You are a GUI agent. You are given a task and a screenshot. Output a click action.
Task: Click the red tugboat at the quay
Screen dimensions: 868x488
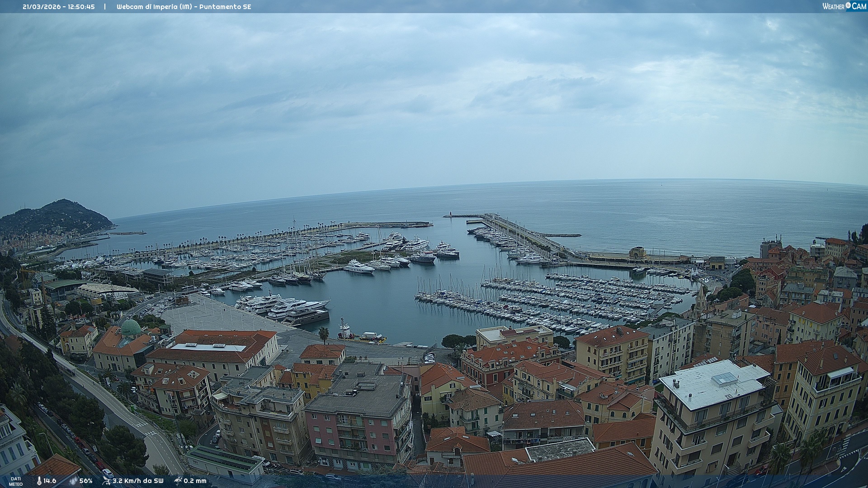[346, 330]
